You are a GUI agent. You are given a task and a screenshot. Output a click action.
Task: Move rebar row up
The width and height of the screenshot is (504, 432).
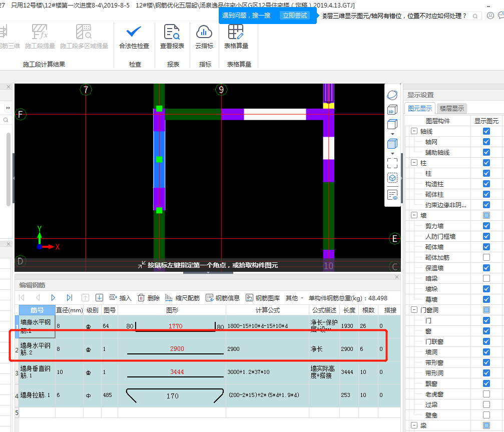(85, 298)
